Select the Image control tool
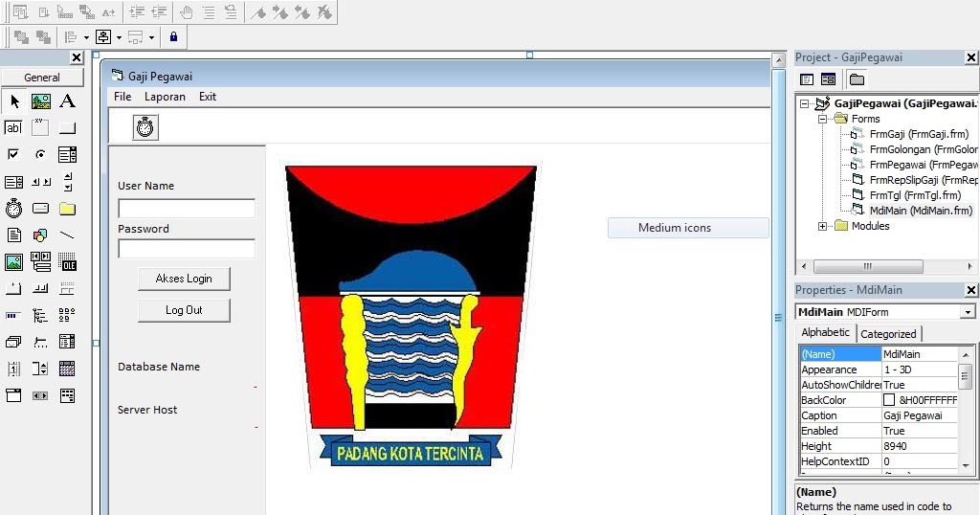980x515 pixels. point(13,262)
